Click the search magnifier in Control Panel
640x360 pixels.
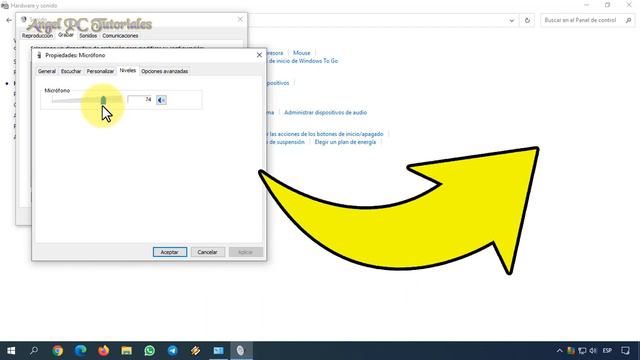pyautogui.click(x=629, y=20)
